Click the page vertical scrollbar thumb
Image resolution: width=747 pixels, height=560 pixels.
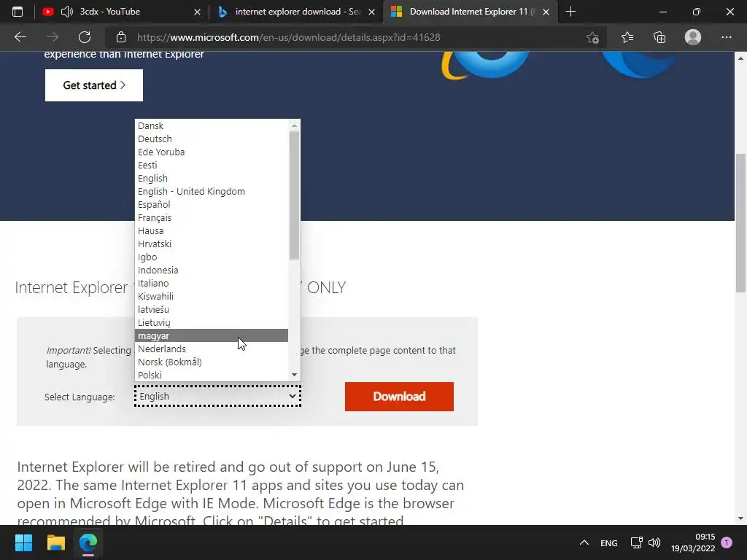(x=740, y=222)
